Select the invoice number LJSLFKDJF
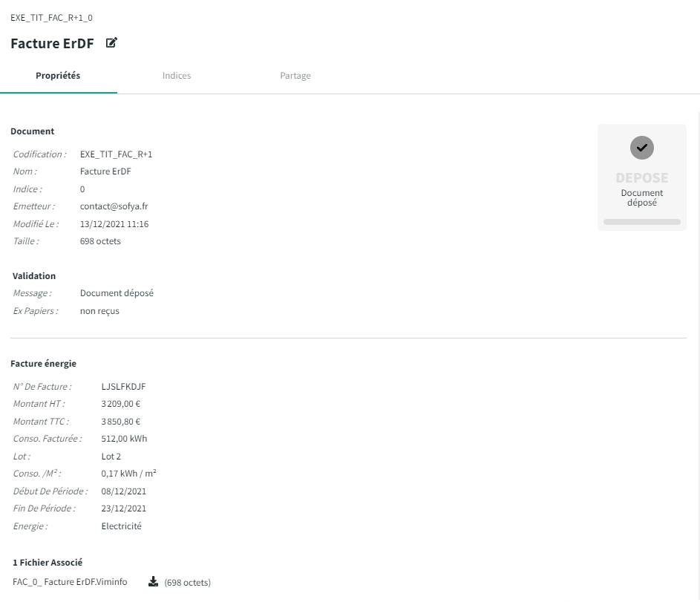 click(123, 387)
